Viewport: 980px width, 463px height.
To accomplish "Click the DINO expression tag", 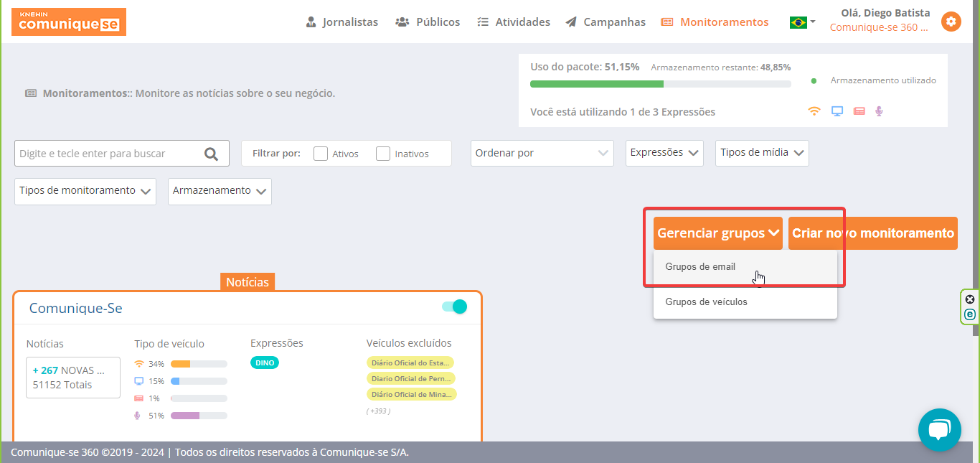I will tap(265, 363).
